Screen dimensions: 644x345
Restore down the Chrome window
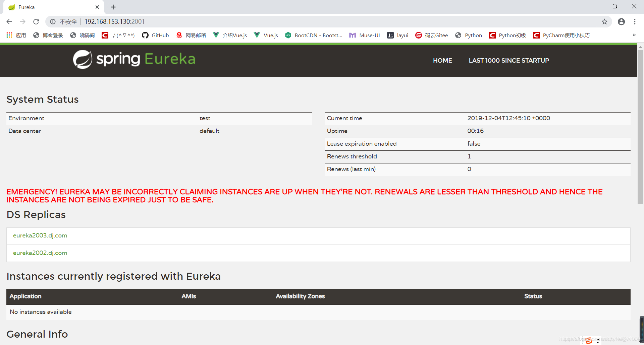(615, 6)
